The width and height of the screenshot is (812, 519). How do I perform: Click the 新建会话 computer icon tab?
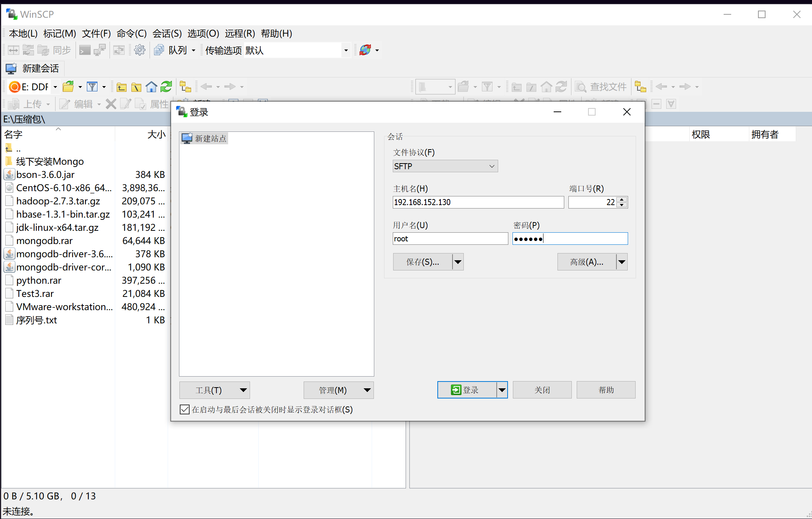coord(11,68)
